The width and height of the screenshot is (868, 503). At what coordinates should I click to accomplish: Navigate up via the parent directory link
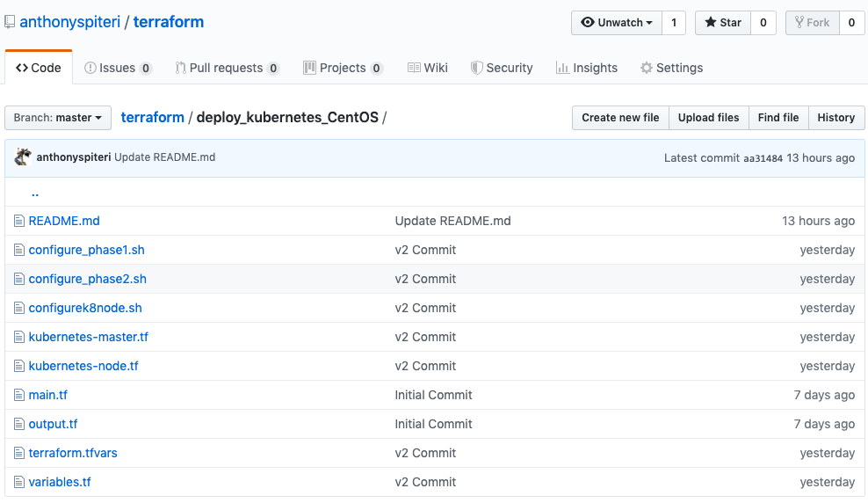(35, 193)
